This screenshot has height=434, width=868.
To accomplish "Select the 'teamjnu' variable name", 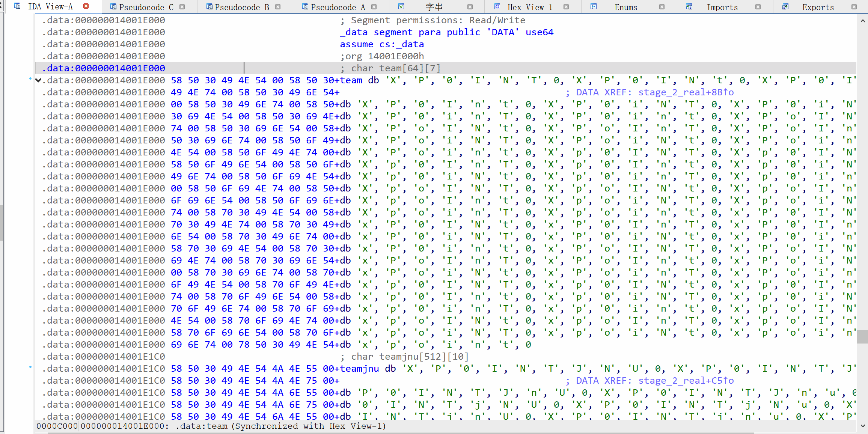I will tap(359, 369).
